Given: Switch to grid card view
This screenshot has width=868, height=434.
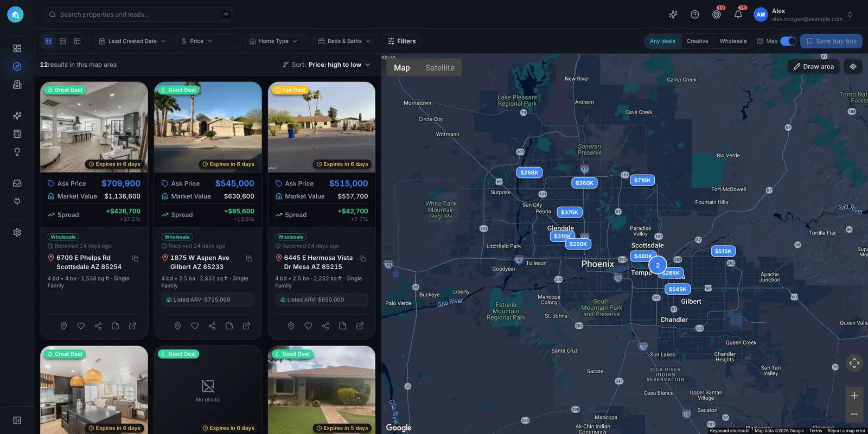Looking at the screenshot, I should click(48, 41).
